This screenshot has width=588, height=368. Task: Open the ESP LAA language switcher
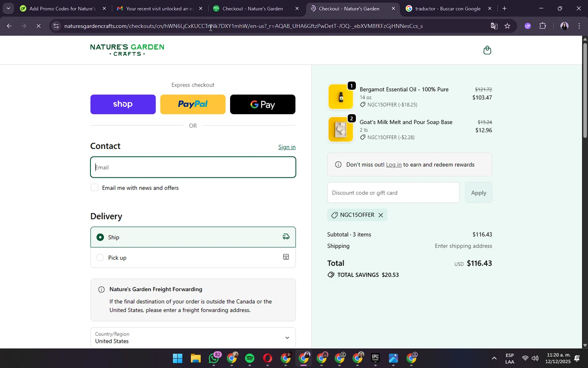(510, 358)
